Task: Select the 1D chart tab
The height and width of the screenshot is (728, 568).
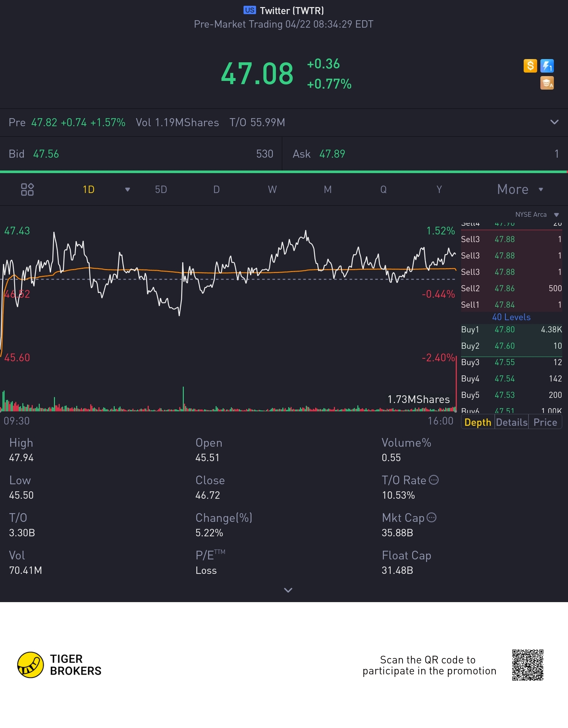Action: 89,190
